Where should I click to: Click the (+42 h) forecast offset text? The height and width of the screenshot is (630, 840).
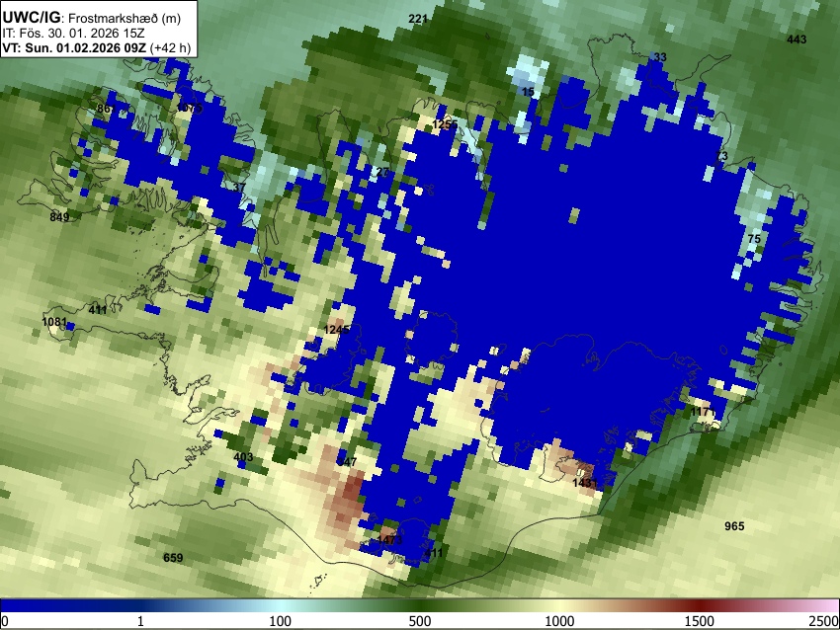point(170,47)
